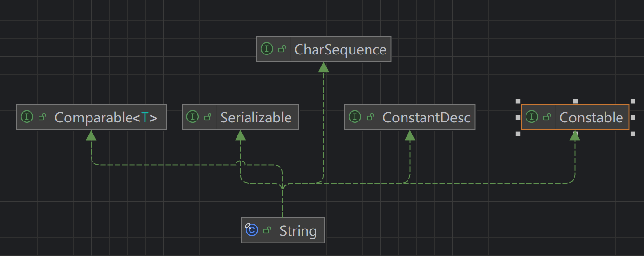Click the Constable interface icon

tap(532, 117)
